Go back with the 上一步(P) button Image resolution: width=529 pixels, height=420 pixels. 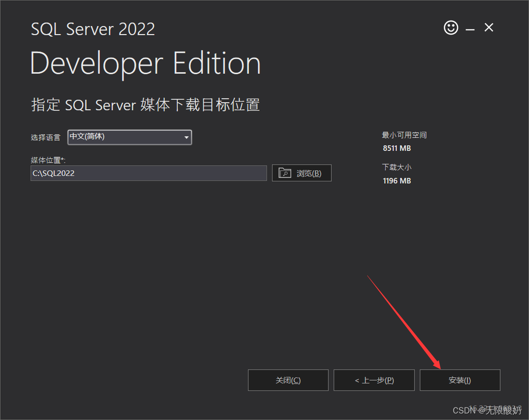374,380
